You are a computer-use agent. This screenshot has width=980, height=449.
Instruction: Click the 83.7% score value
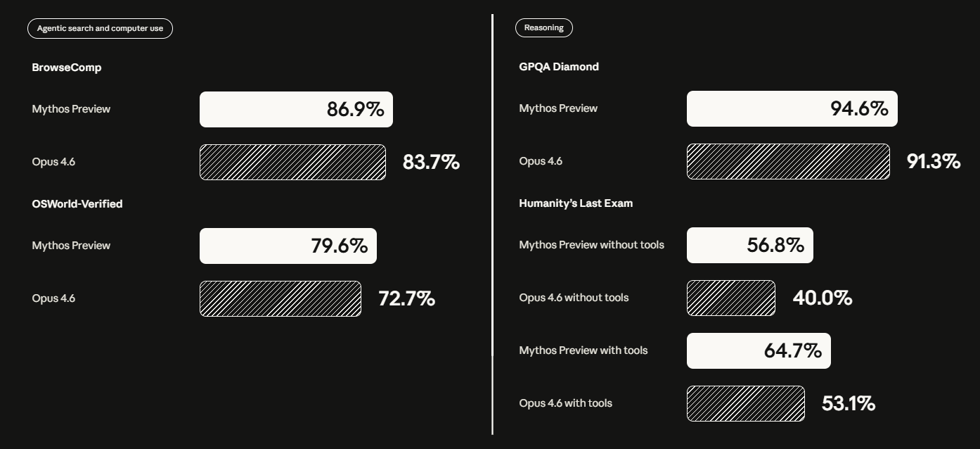pyautogui.click(x=431, y=162)
